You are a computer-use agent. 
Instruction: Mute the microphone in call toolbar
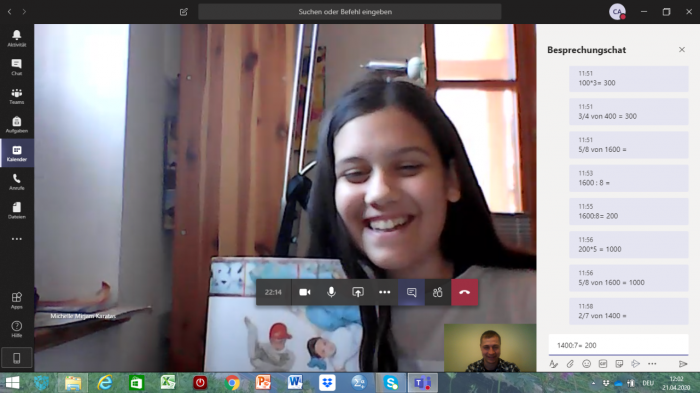click(x=331, y=292)
